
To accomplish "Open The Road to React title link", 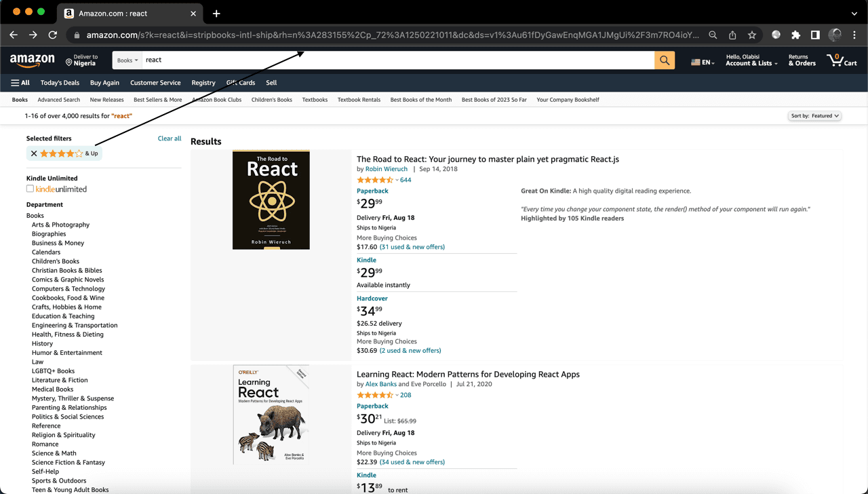I will [488, 159].
